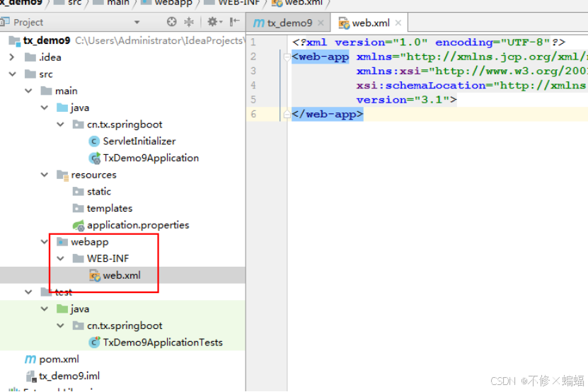Click the blue java source folder icon
The height and width of the screenshot is (392, 588).
pos(62,108)
